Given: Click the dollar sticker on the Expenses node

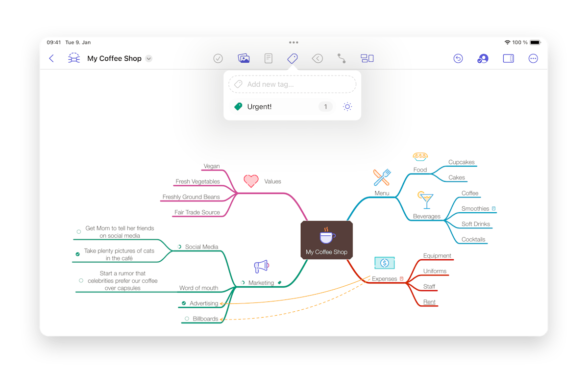Looking at the screenshot, I should coord(384,263).
